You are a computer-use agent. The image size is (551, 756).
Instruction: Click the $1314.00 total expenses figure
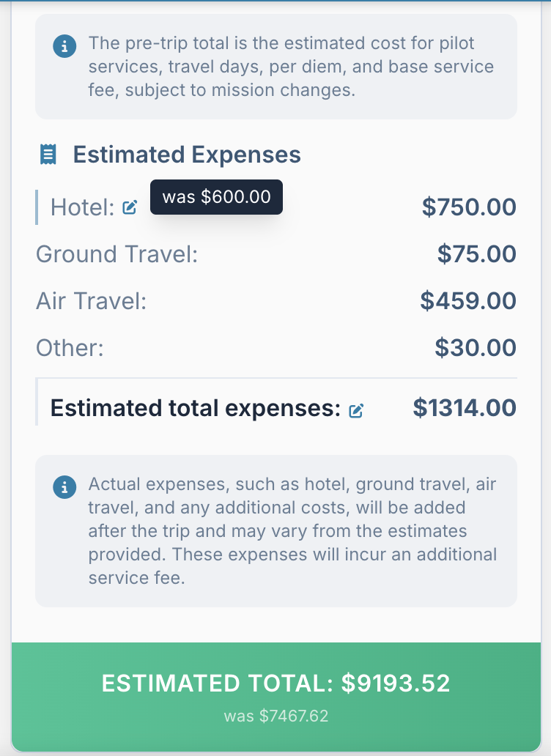(x=465, y=408)
